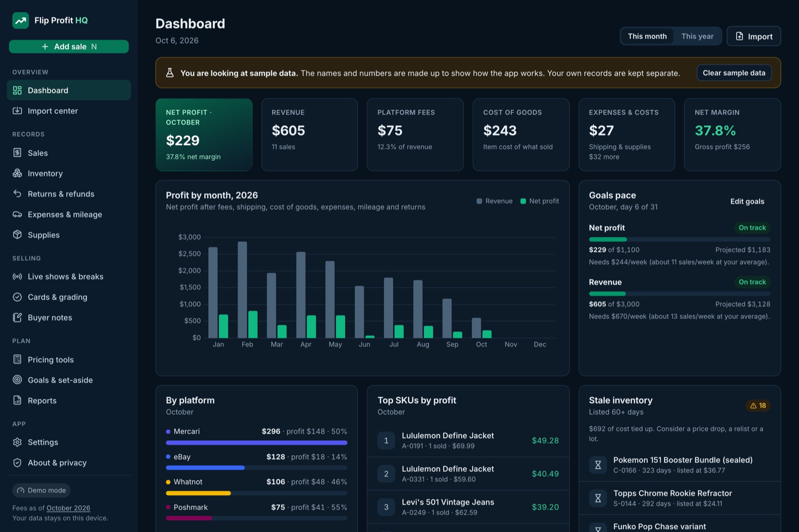Click the Flip Profit HQ logo icon
This screenshot has width=799, height=532.
click(x=20, y=20)
